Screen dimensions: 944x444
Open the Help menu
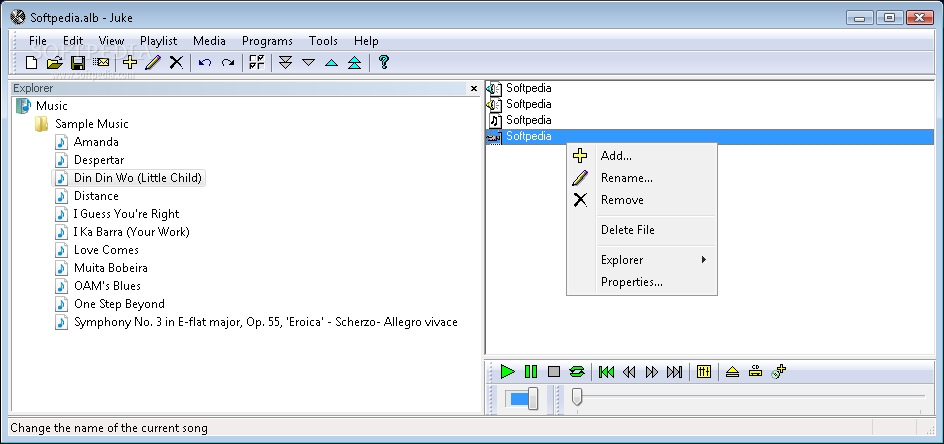click(366, 41)
